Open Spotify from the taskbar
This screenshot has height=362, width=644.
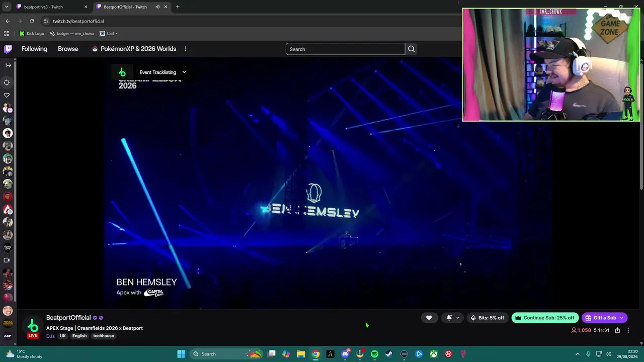(375, 354)
